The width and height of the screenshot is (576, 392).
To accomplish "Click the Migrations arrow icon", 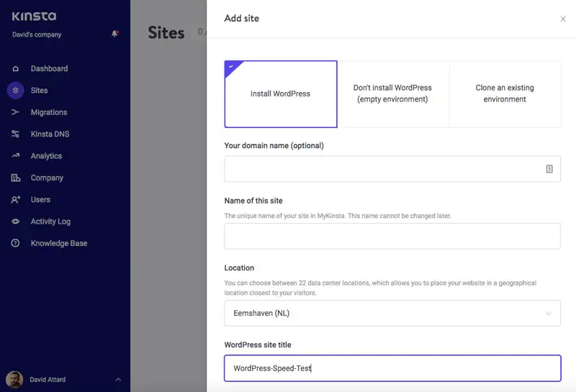I will (x=15, y=112).
